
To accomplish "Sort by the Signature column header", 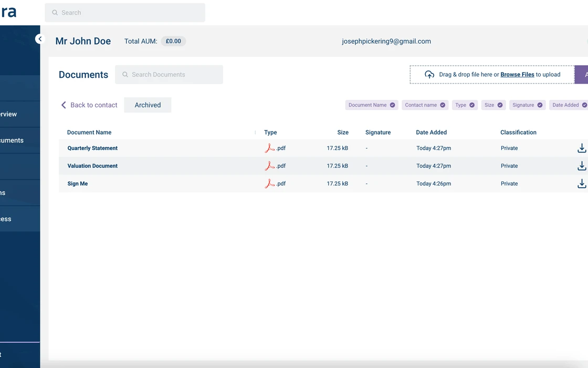I will (378, 132).
